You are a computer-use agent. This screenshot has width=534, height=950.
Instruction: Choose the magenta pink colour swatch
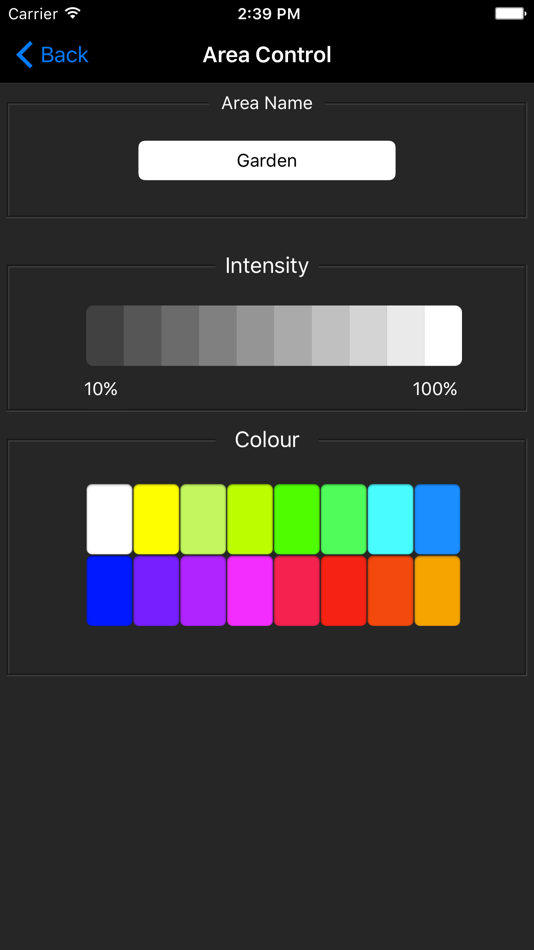pos(250,591)
